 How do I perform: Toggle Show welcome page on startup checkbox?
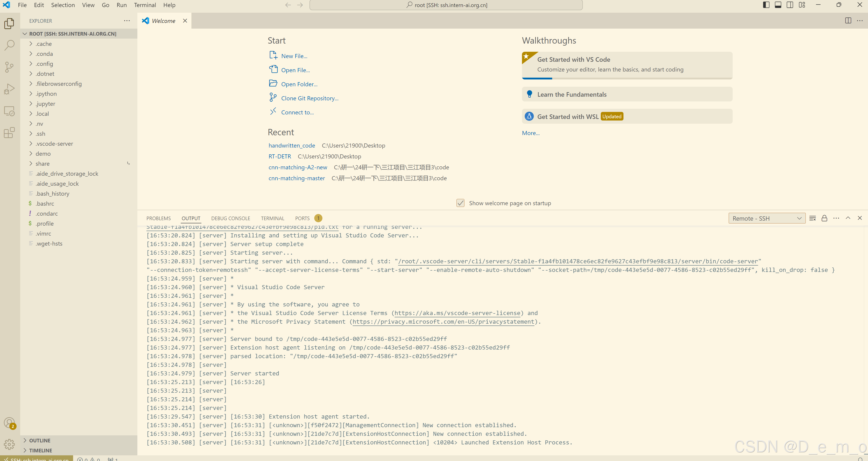(x=460, y=203)
